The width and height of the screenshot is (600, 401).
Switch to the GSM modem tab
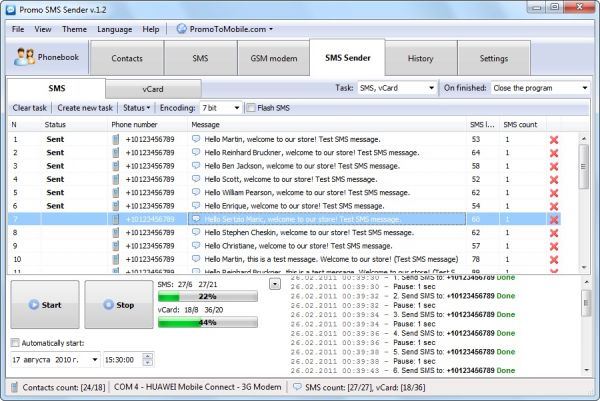(274, 58)
